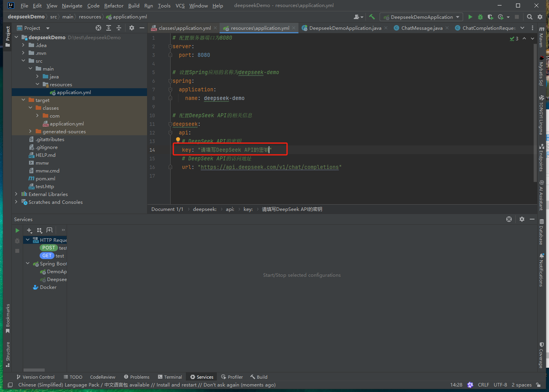Toggle the Project tool window stripe
The width and height of the screenshot is (549, 392).
[7, 36]
